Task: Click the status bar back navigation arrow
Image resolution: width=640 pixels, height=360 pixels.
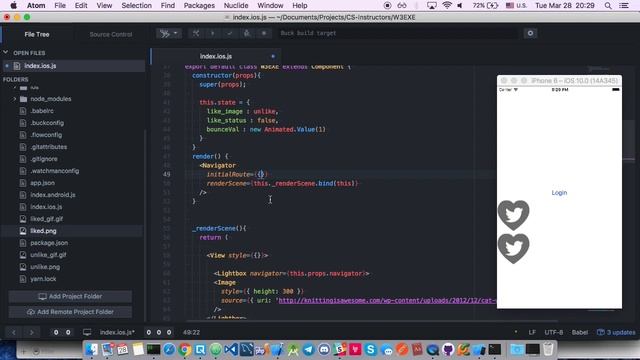Action: coord(13,333)
